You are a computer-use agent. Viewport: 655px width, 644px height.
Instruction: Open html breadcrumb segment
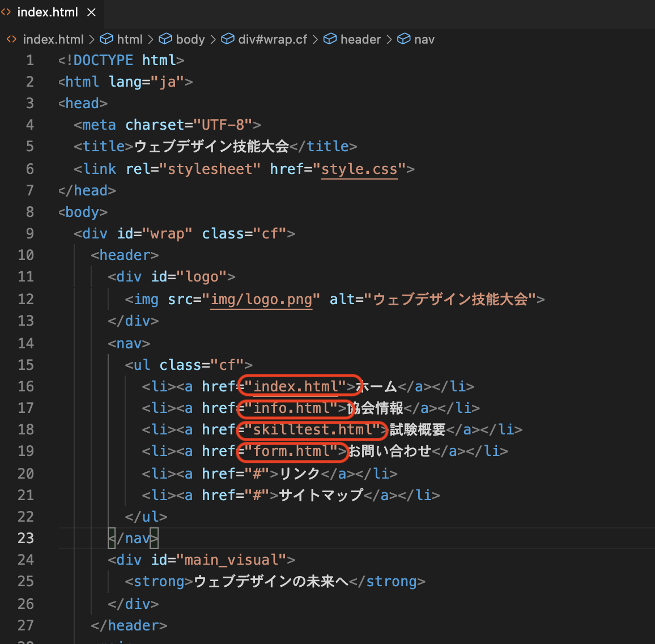click(130, 39)
